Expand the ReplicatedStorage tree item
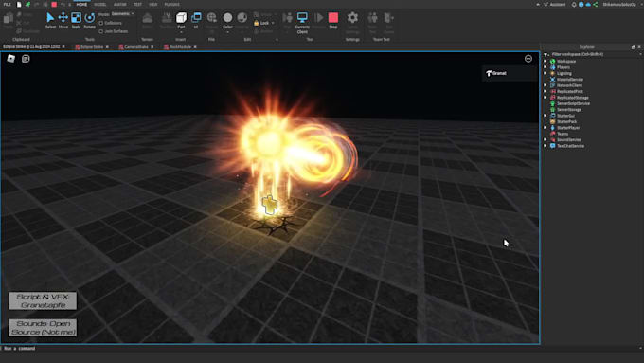This screenshot has width=644, height=363. (x=546, y=98)
